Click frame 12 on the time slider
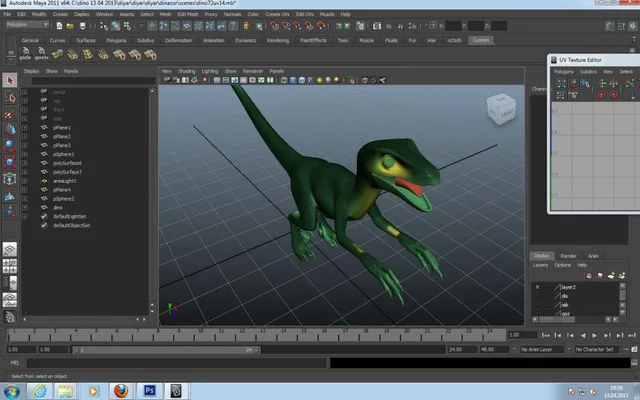The width and height of the screenshot is (640, 400). pyautogui.click(x=242, y=335)
